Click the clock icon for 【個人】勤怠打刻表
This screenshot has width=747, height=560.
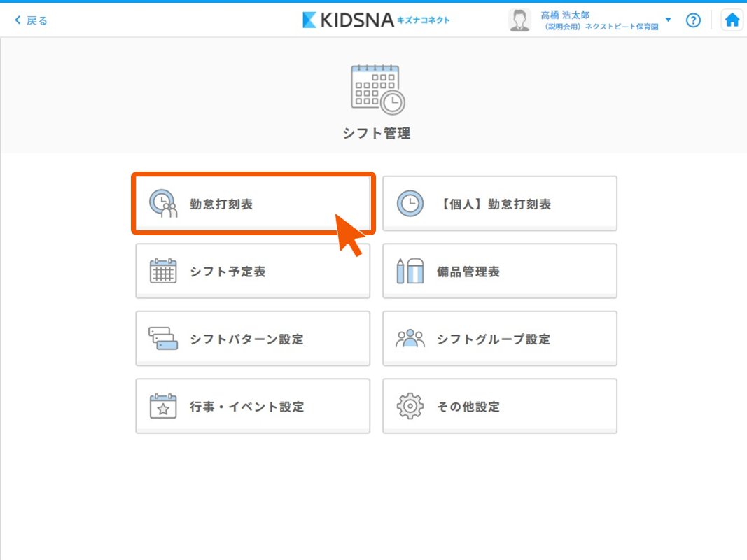(410, 204)
